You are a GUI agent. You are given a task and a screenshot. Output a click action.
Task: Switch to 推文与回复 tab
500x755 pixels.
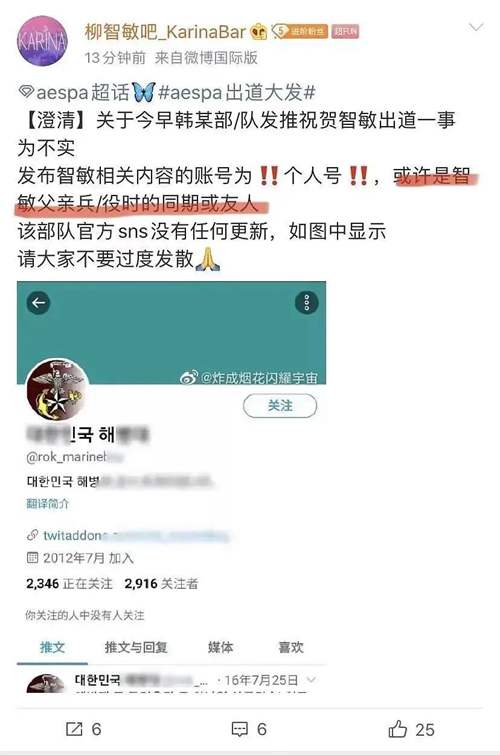[136, 647]
